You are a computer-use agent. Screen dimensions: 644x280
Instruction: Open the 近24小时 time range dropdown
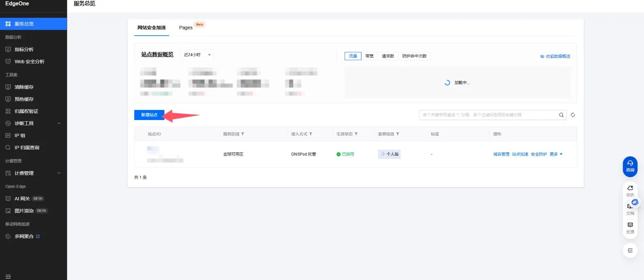(197, 55)
